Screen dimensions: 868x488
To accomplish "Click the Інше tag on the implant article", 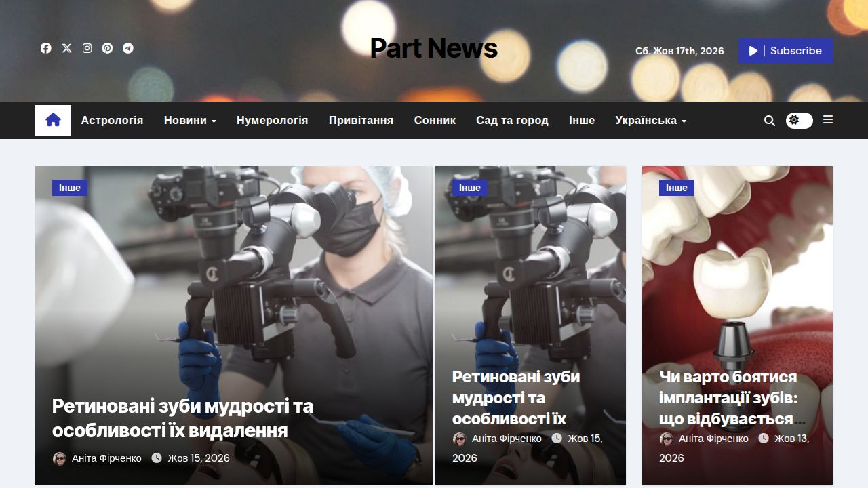I will click(x=677, y=188).
